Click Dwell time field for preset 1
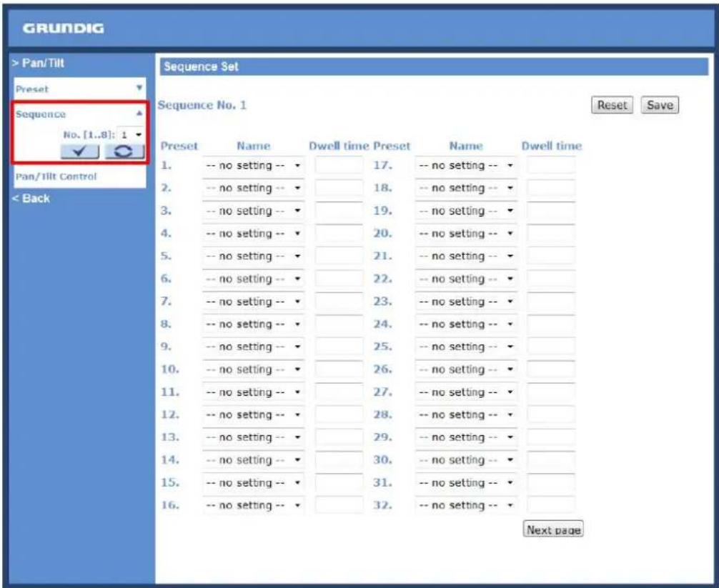Image resolution: width=719 pixels, height=588 pixels. (338, 166)
